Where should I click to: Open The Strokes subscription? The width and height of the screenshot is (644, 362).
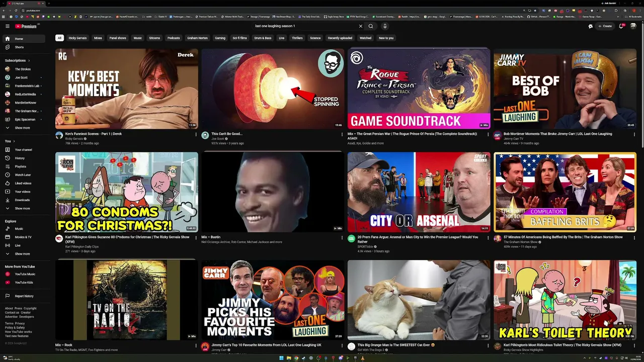pos(25,69)
